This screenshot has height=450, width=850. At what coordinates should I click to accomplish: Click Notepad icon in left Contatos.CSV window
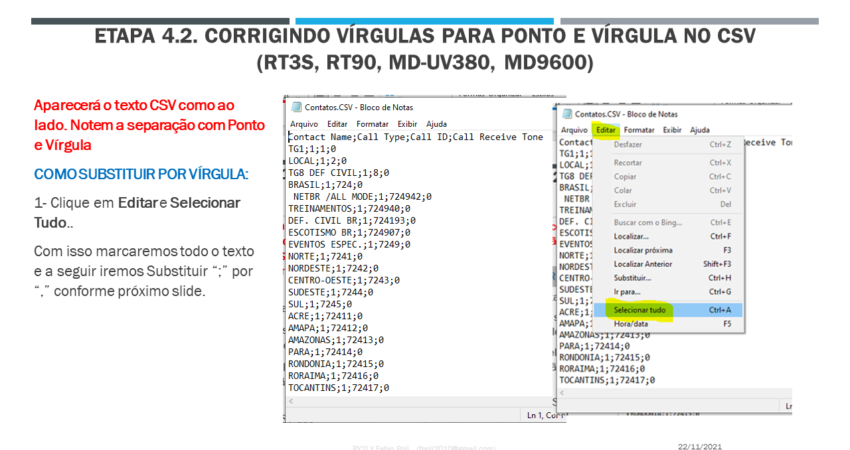click(296, 107)
